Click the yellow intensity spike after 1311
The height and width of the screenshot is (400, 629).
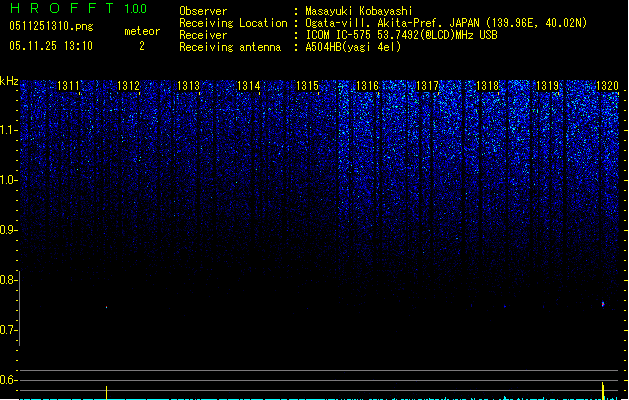(106, 393)
